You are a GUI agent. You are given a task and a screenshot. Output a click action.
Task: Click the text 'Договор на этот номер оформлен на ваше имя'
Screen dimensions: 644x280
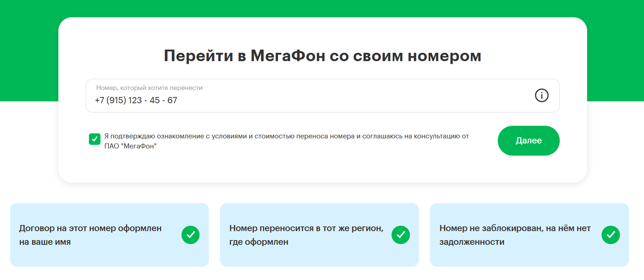coord(91,235)
